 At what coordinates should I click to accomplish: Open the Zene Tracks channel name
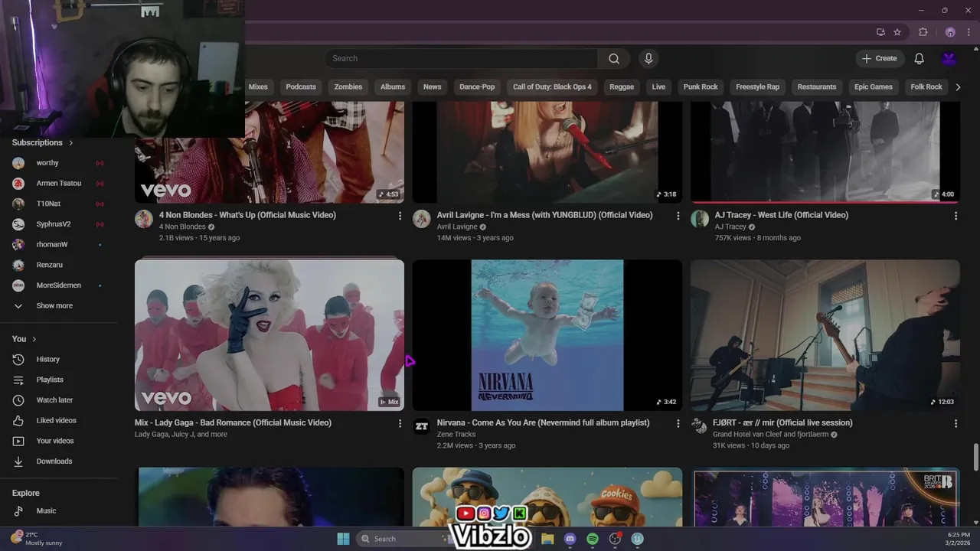pyautogui.click(x=456, y=434)
